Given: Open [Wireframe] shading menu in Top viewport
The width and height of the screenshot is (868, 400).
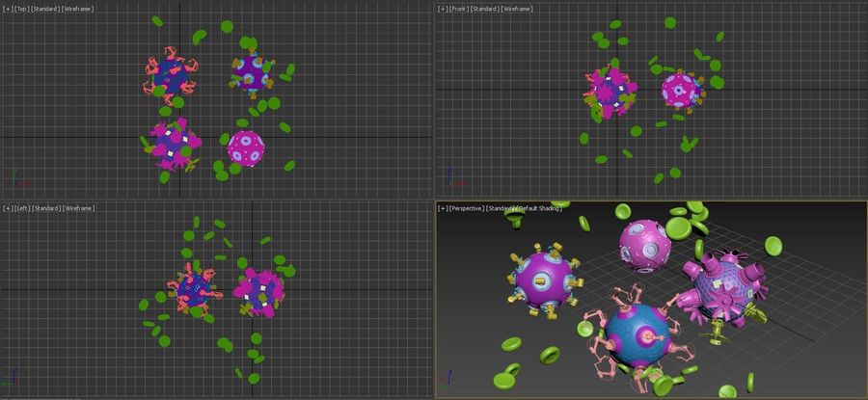Looking at the screenshot, I should tap(77, 8).
